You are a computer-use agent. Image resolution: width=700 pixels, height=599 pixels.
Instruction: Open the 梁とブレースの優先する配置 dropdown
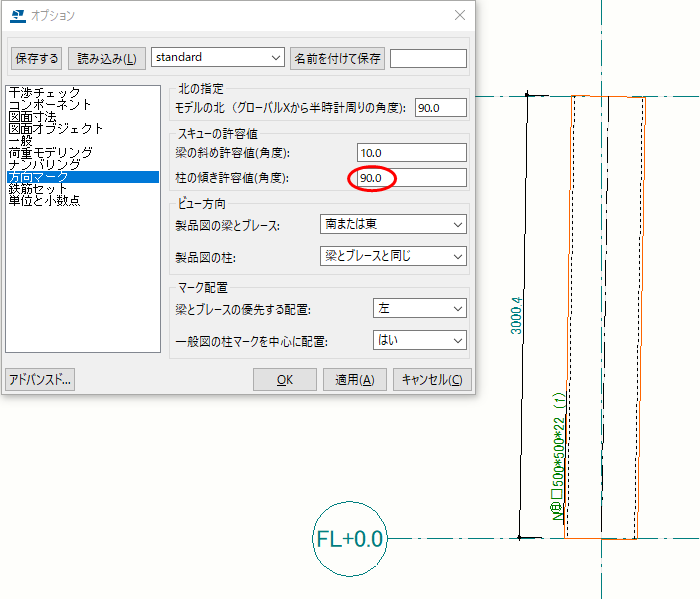[420, 308]
